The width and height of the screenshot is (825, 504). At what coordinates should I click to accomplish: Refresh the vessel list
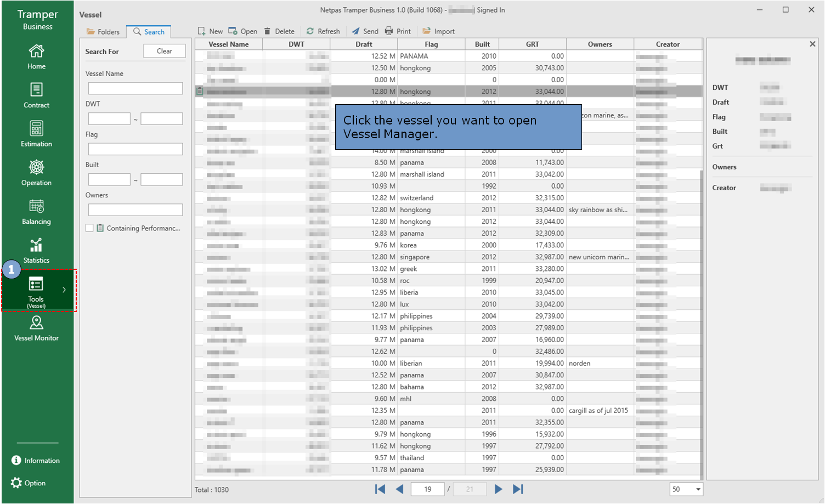[323, 31]
